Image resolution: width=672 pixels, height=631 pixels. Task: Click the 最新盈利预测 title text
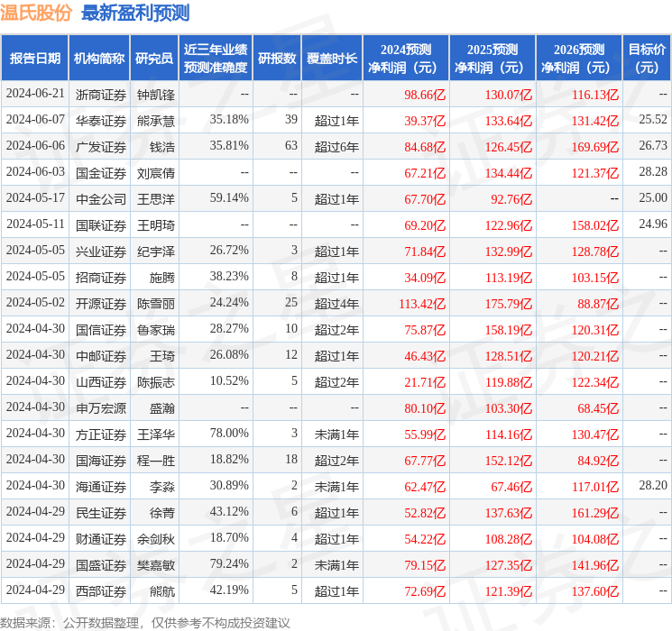pos(135,13)
